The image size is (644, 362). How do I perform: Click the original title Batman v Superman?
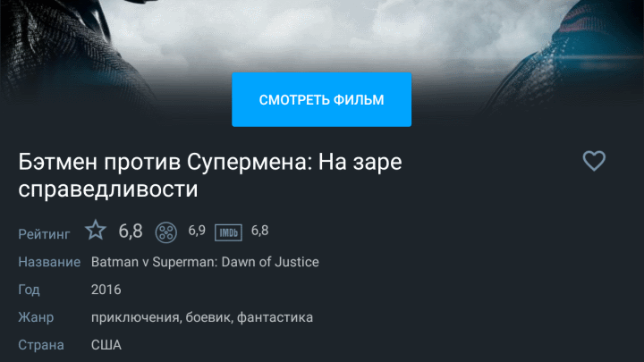(x=205, y=262)
